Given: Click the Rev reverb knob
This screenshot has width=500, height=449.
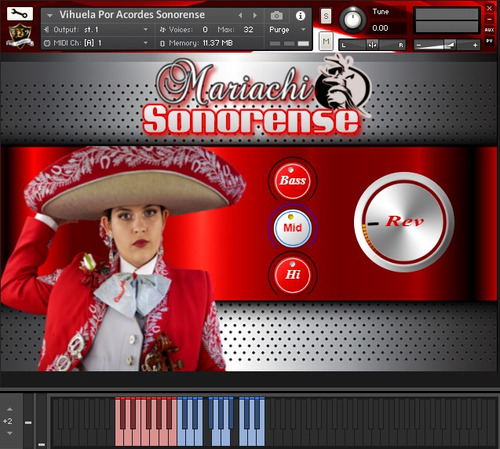Looking at the screenshot, I should (x=404, y=222).
